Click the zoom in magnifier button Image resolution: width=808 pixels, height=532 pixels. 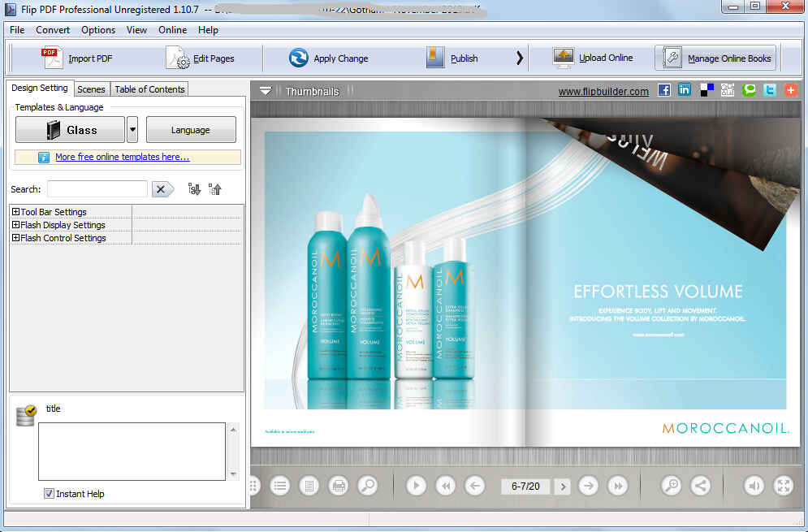[x=672, y=486]
